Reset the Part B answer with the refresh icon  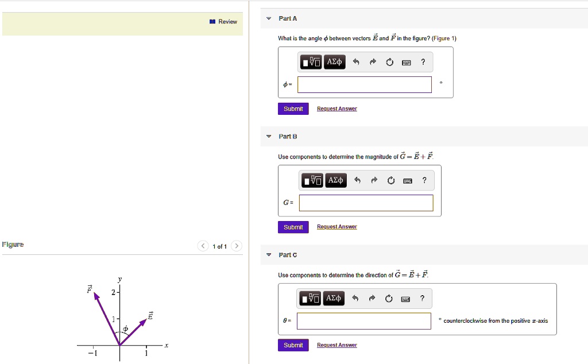(390, 180)
